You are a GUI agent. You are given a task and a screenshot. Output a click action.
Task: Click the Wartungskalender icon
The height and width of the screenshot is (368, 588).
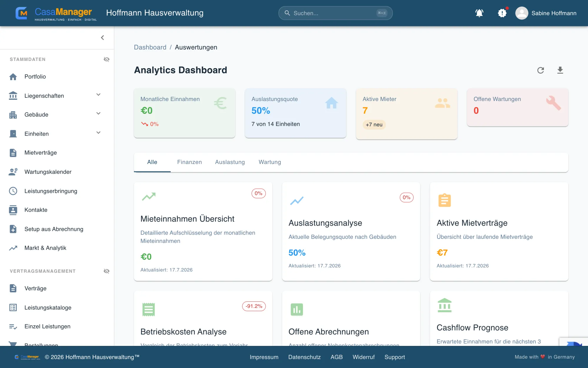(13, 172)
